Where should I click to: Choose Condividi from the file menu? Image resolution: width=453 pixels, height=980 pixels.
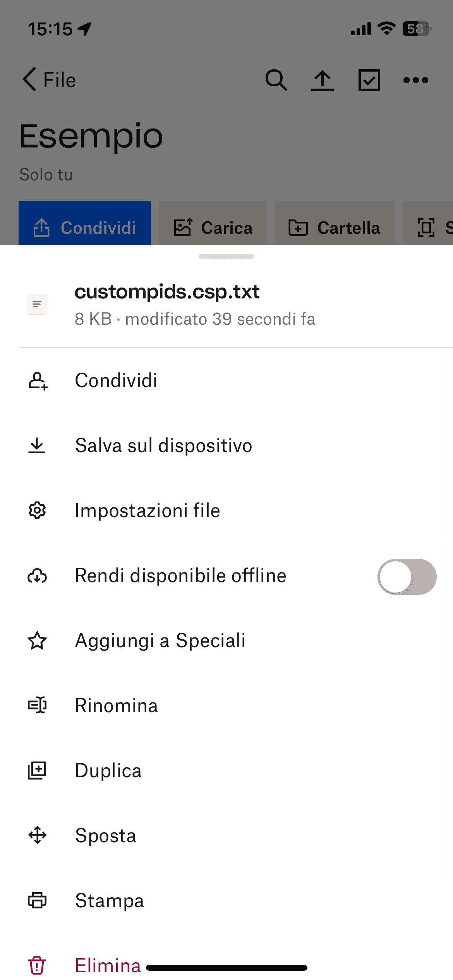[x=116, y=380]
